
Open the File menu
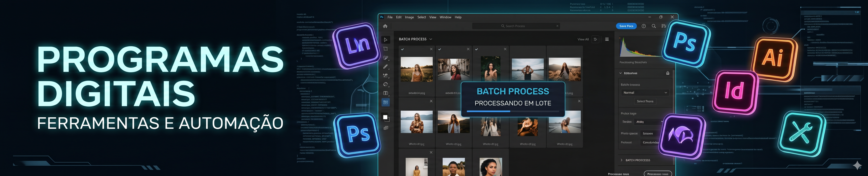(x=390, y=17)
